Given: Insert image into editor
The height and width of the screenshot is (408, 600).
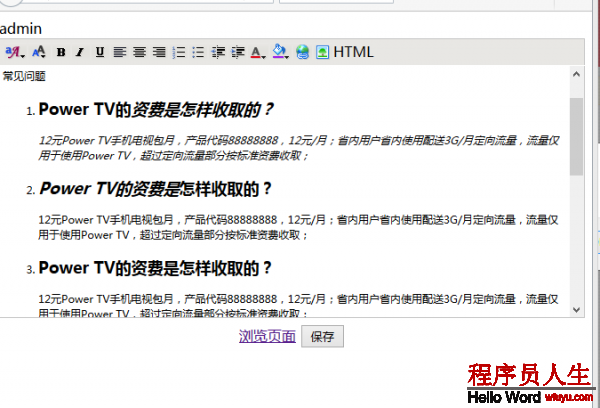Looking at the screenshot, I should [x=322, y=52].
